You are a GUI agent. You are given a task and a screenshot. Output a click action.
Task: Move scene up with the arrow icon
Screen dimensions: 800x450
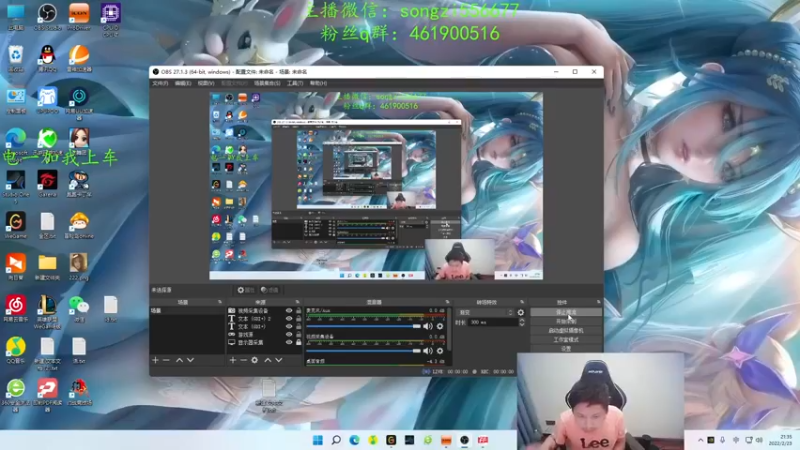point(180,360)
